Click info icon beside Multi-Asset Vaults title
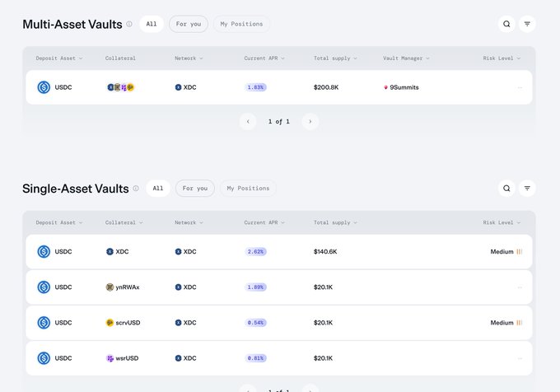This screenshot has width=560, height=392. pos(129,24)
